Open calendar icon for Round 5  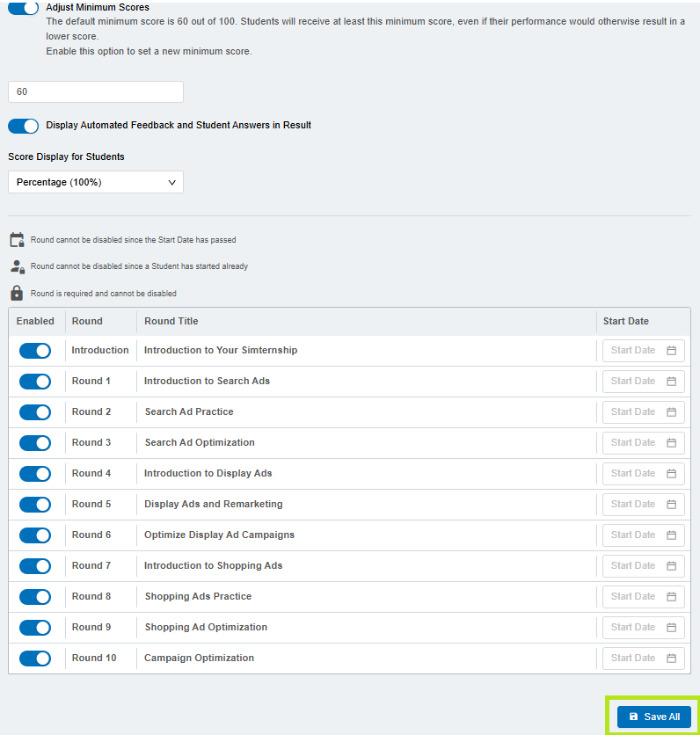pos(671,505)
